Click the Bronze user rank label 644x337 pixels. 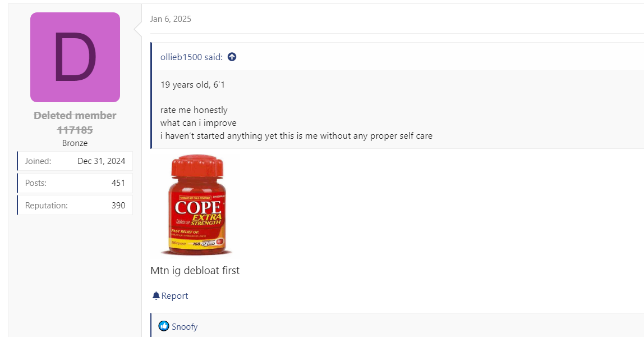[x=75, y=143]
